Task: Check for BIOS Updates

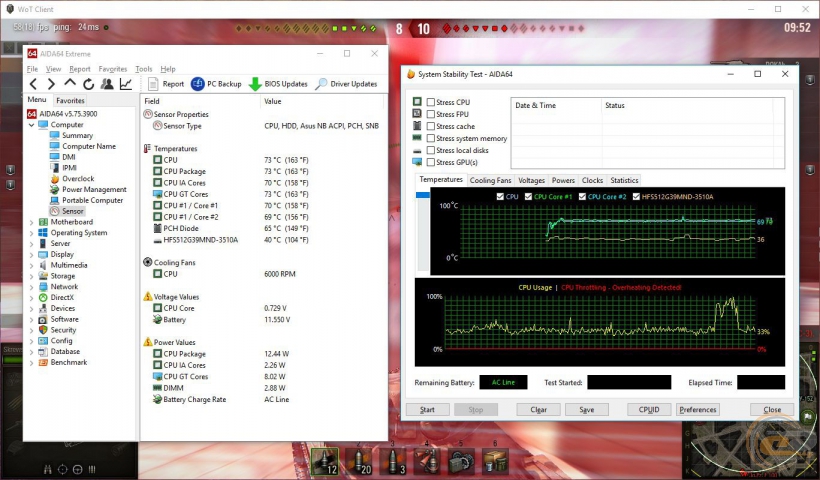Action: pyautogui.click(x=278, y=84)
